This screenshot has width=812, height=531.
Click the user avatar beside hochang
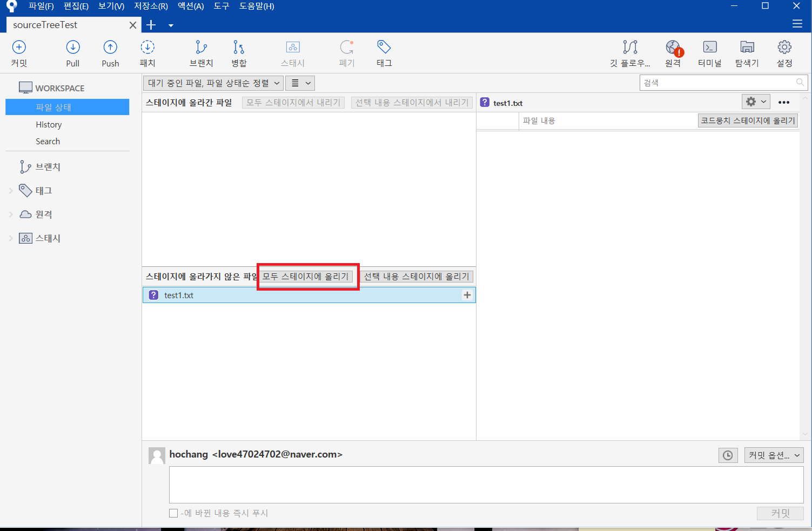pyautogui.click(x=157, y=455)
